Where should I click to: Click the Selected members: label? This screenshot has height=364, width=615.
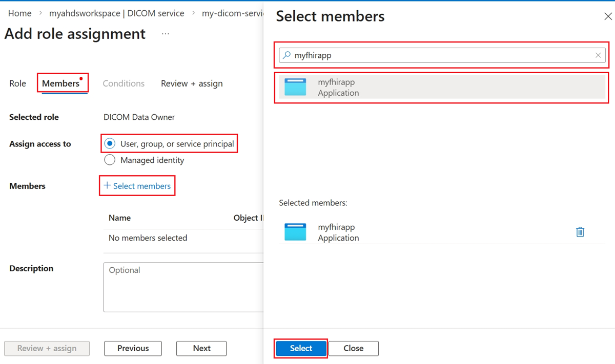click(313, 203)
